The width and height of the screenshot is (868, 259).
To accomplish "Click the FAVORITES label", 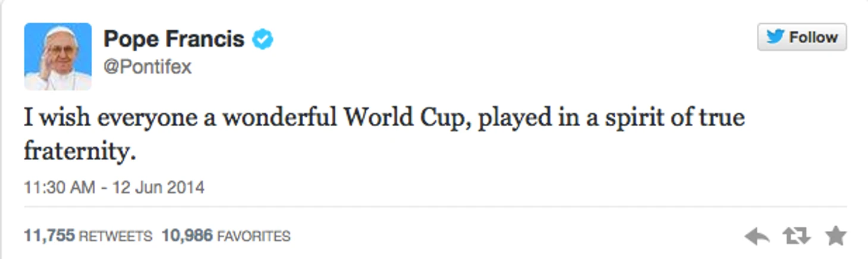I will (254, 236).
